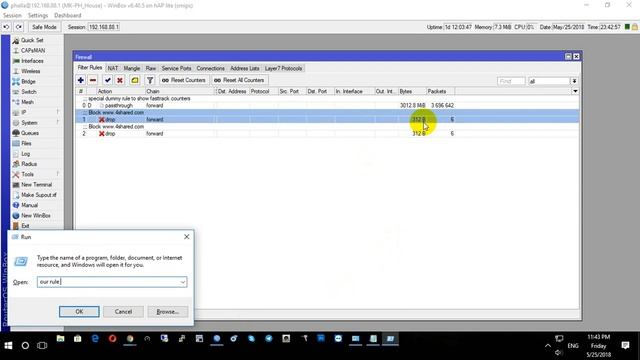Viewport: 640px width, 360px height.
Task: Open Mesh in sidebar
Action: [x=27, y=102]
